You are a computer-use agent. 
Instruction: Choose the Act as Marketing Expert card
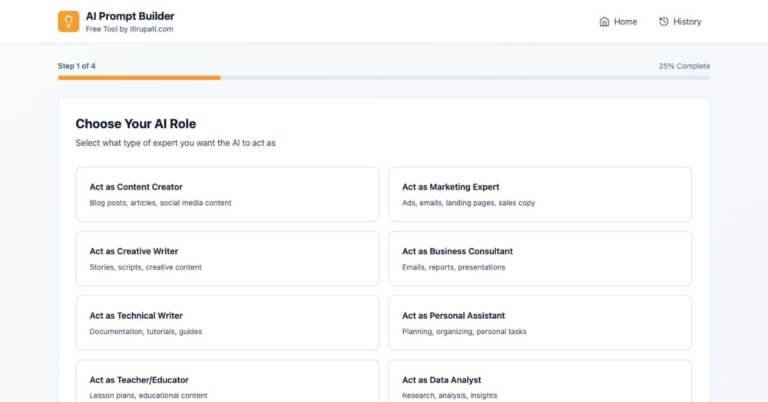pyautogui.click(x=540, y=194)
